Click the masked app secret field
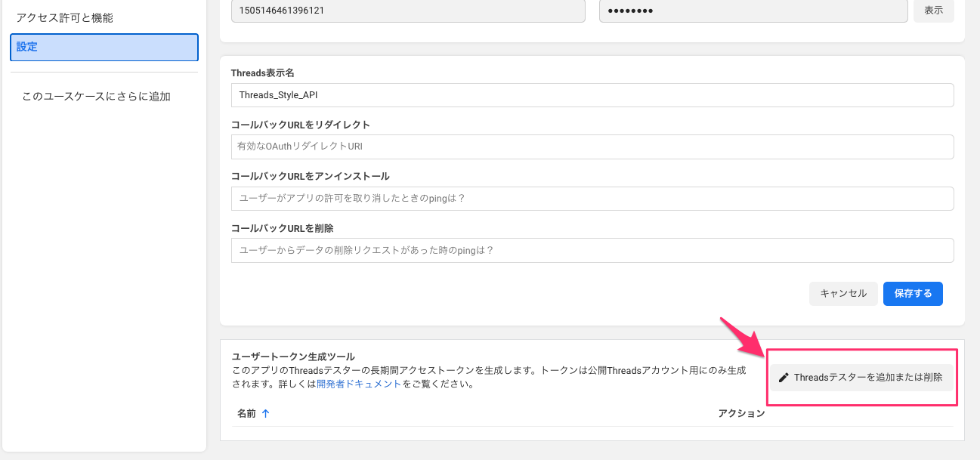 coord(753,11)
